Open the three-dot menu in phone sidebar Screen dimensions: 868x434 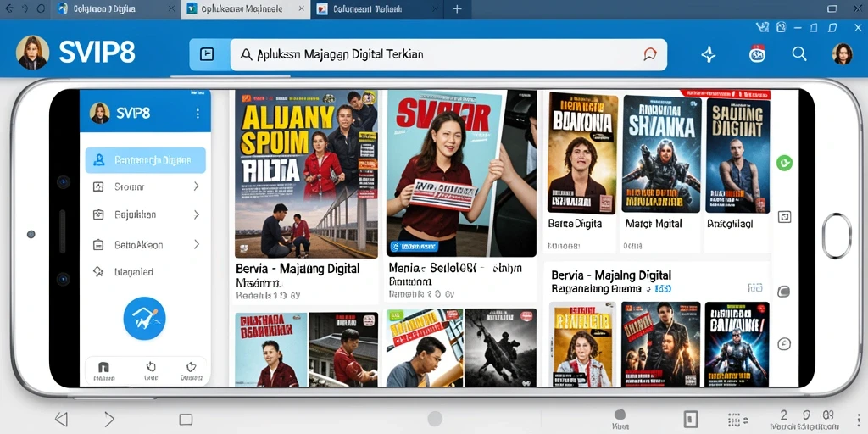pyautogui.click(x=198, y=113)
